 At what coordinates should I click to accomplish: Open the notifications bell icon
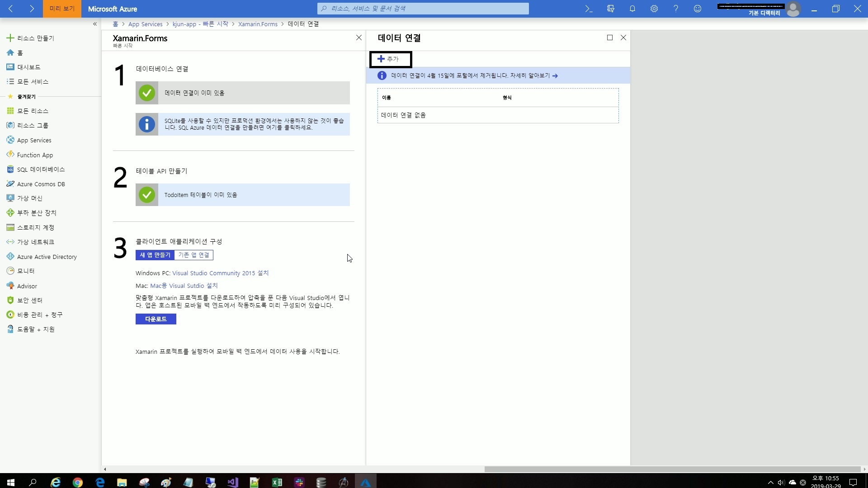pos(632,9)
